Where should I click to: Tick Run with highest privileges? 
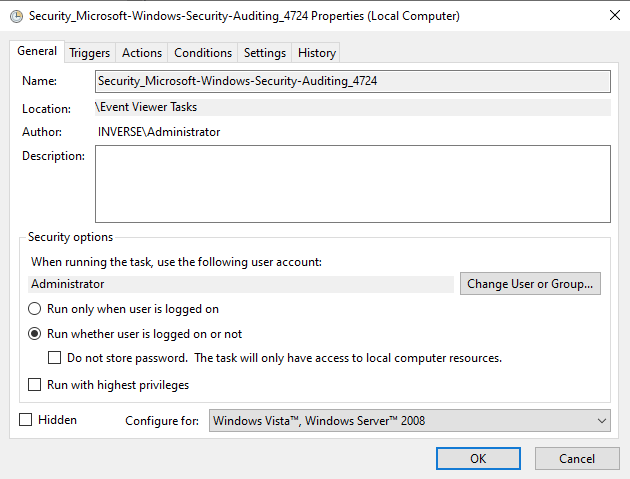(35, 385)
